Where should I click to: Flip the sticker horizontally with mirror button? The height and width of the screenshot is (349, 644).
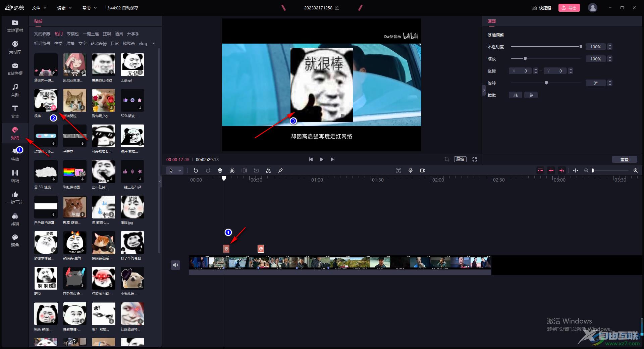516,95
